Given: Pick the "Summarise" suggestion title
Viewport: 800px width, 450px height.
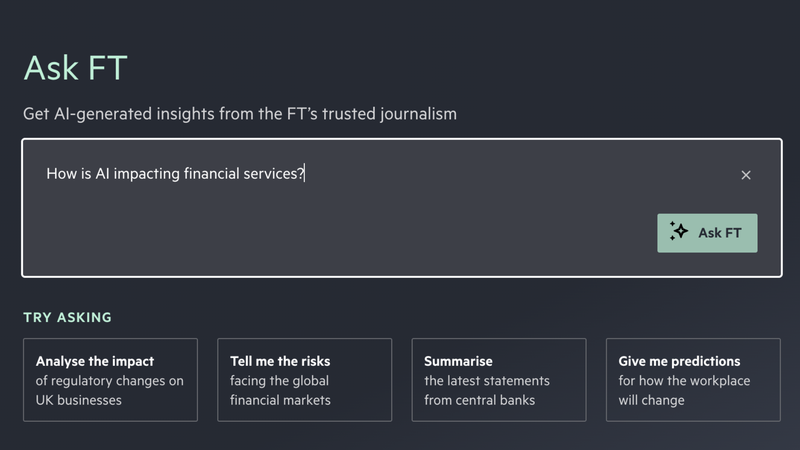Looking at the screenshot, I should click(x=458, y=361).
